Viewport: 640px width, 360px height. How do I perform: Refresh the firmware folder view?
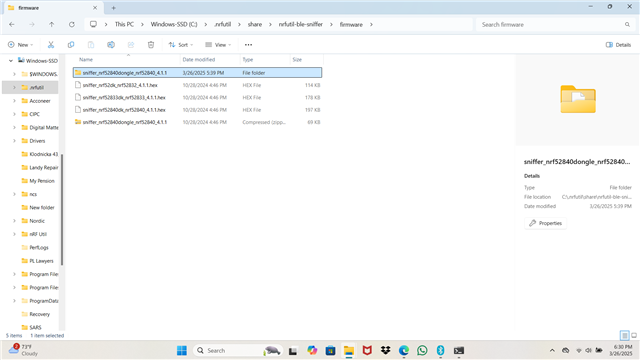pos(72,24)
